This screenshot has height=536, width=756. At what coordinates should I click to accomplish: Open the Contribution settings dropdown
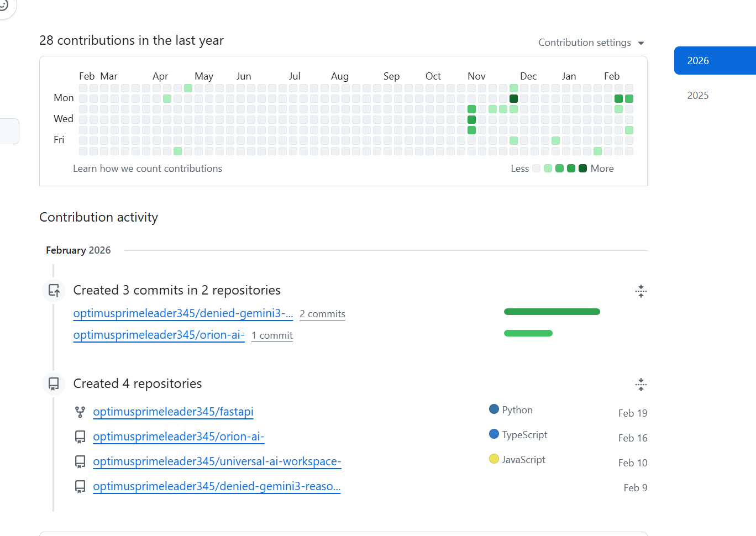591,42
